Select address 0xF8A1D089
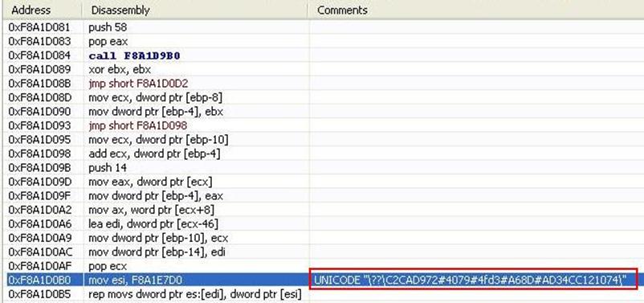Screen dimensions: 644x303 pos(39,69)
